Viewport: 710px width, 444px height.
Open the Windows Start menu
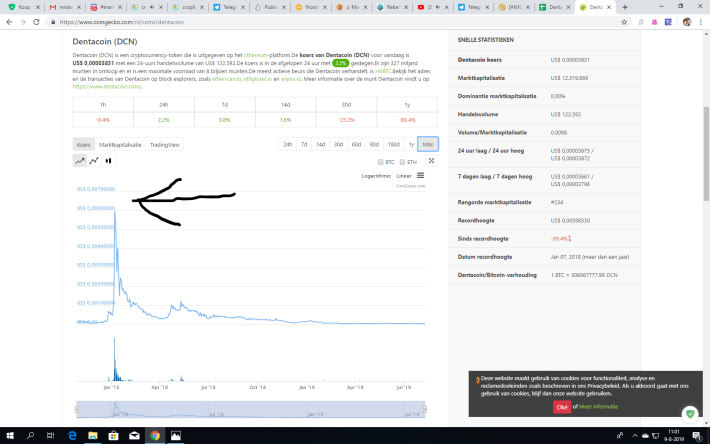pyautogui.click(x=10, y=436)
